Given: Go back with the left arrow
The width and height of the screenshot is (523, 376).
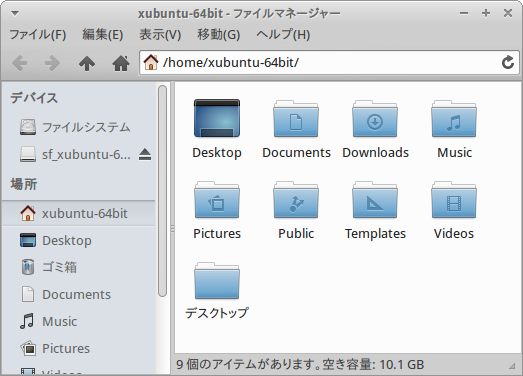Looking at the screenshot, I should 20,63.
